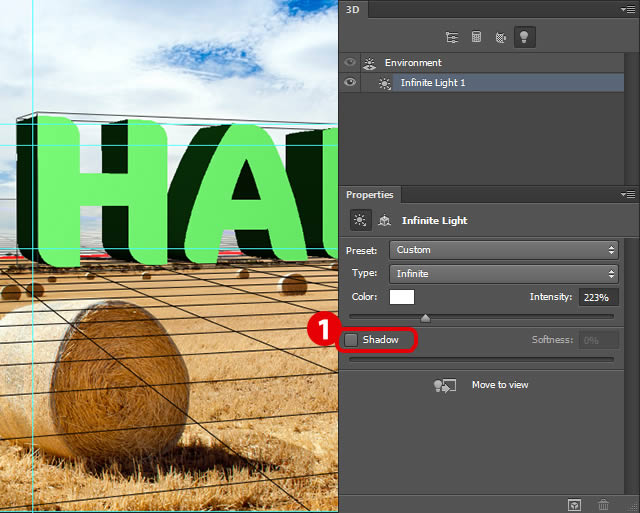Enable the Shadow checkbox

[x=351, y=340]
